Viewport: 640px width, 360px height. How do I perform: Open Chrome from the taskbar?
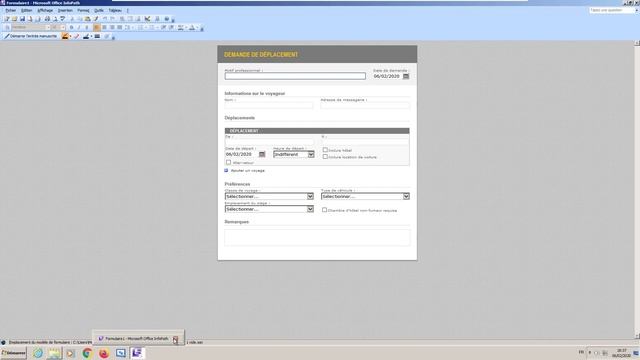[x=87, y=353]
